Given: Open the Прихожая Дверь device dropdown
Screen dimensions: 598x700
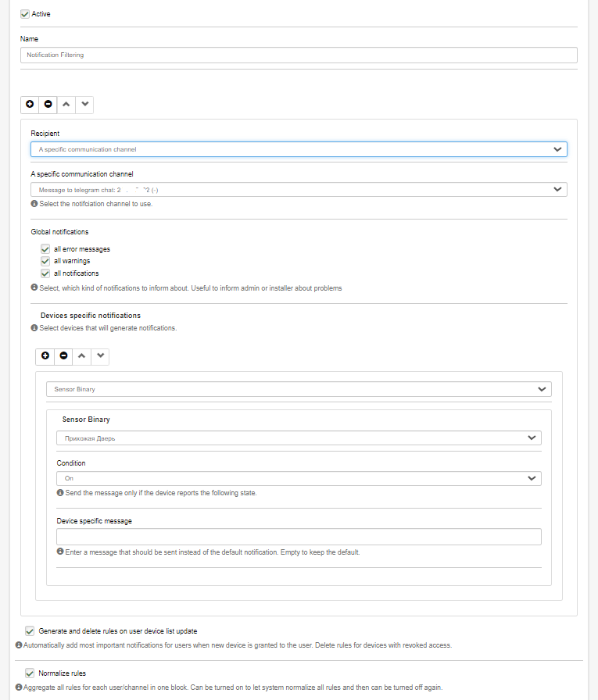Looking at the screenshot, I should [299, 438].
